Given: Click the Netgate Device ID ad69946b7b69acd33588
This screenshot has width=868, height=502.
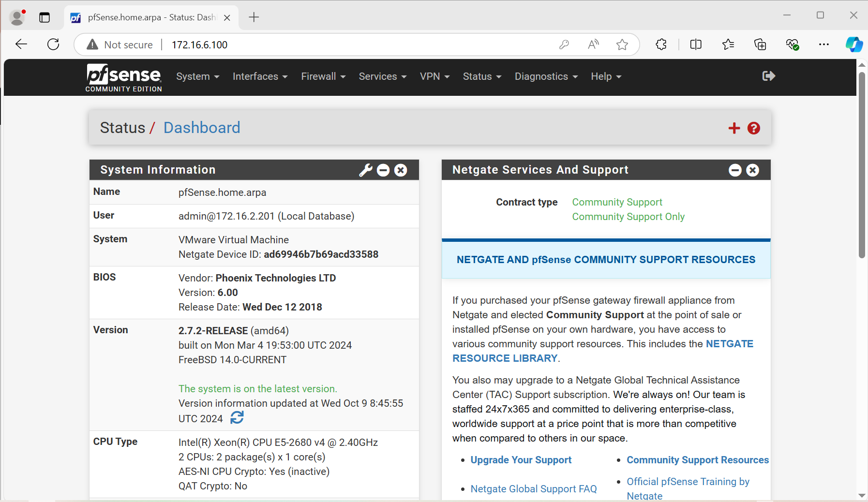Looking at the screenshot, I should pos(321,254).
